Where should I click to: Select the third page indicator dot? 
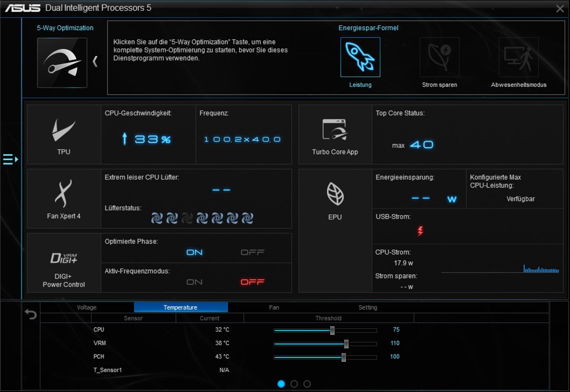coord(307,384)
